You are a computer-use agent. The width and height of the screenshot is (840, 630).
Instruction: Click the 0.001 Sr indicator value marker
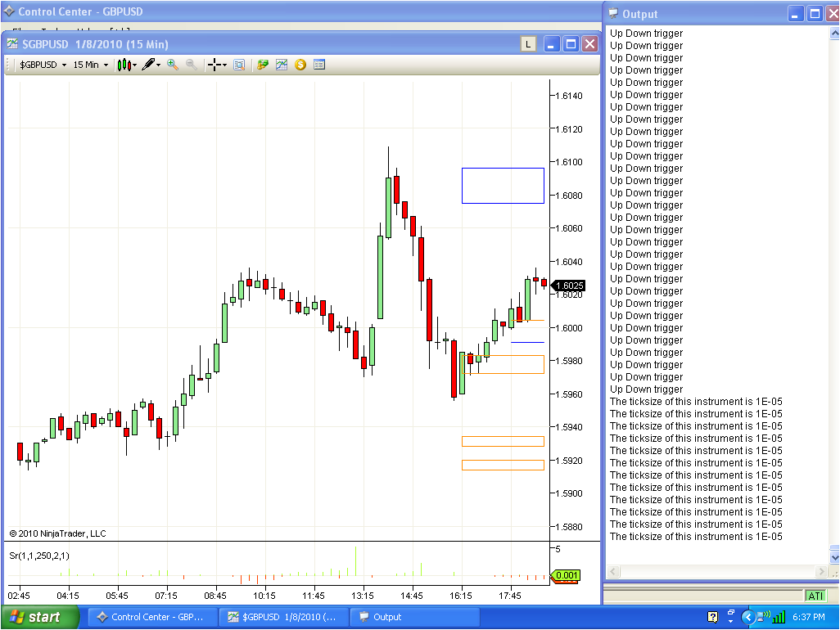coord(565,575)
